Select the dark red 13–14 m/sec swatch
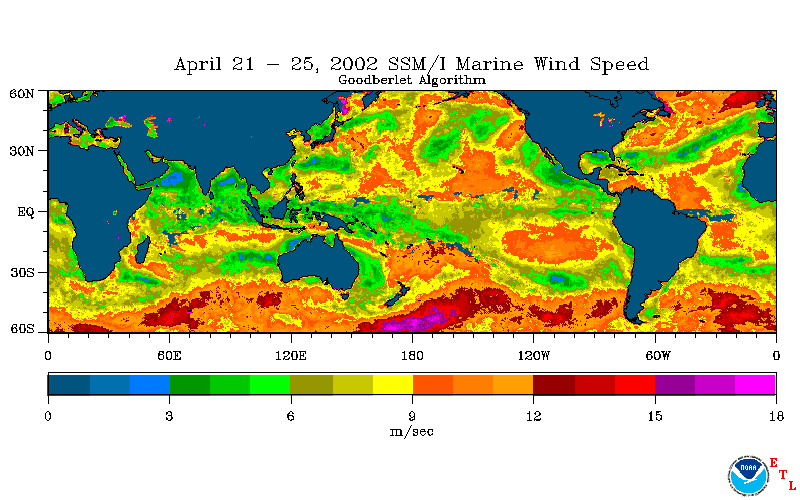 (x=595, y=385)
